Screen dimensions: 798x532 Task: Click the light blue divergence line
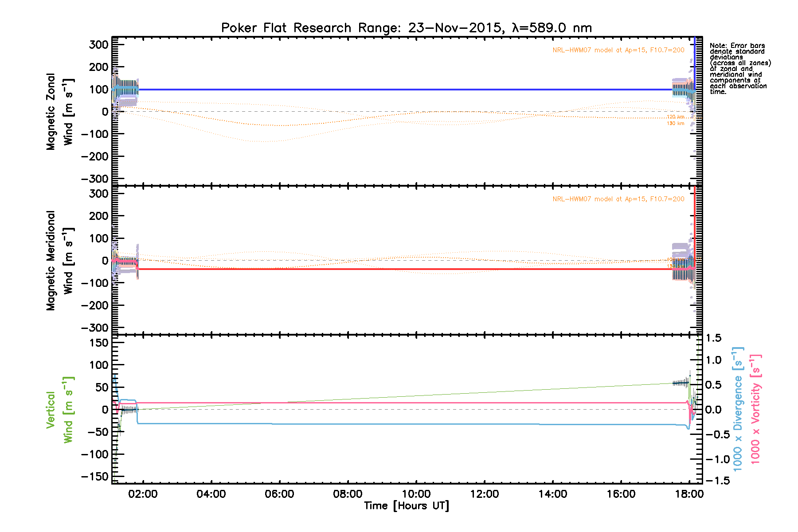tap(399, 424)
